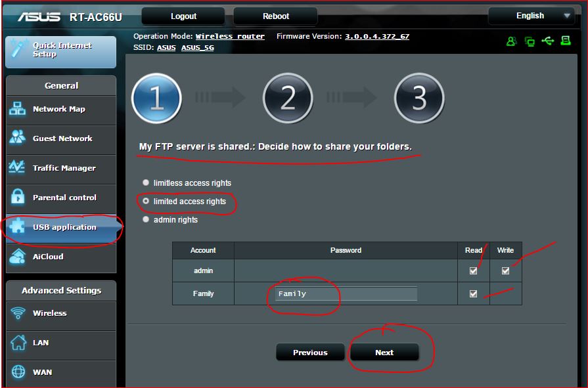588x388 pixels.
Task: Open Network Map from the sidebar
Action: 60,110
